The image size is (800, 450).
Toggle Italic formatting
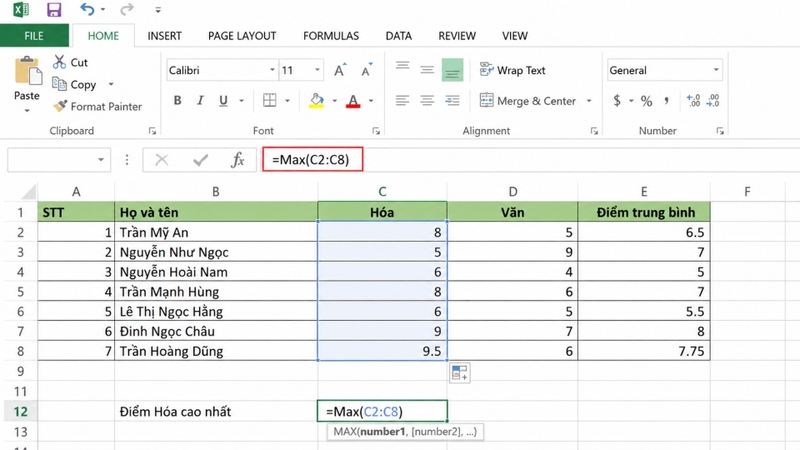[x=201, y=101]
